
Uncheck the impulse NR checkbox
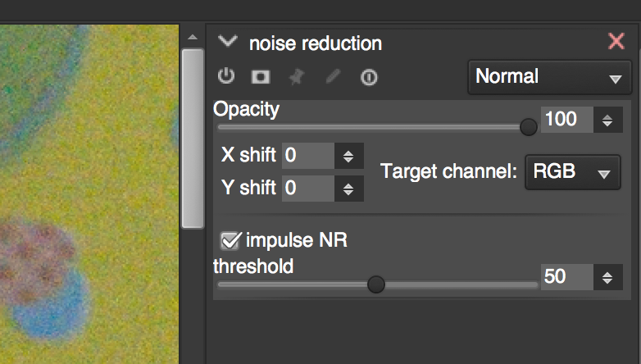(230, 240)
